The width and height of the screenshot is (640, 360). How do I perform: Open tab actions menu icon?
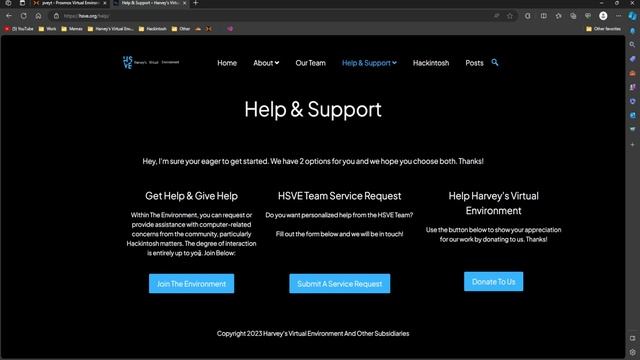(x=22, y=3)
